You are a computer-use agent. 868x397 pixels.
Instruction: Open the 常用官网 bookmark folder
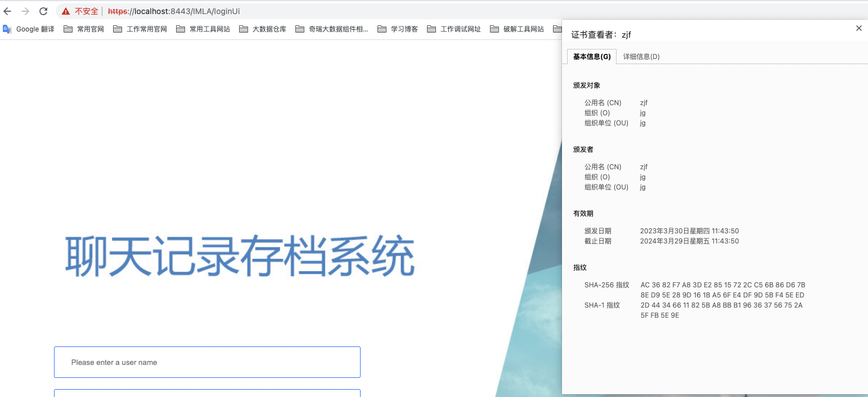coord(84,29)
